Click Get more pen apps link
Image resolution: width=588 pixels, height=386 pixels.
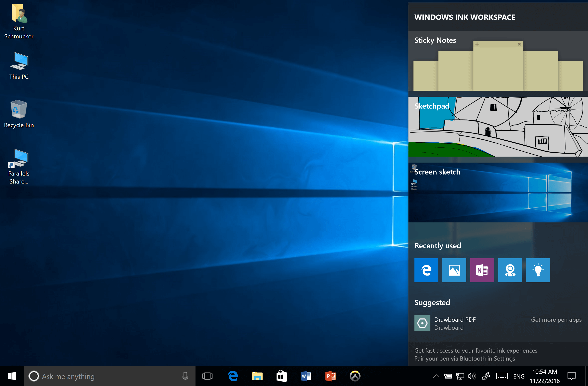click(556, 320)
